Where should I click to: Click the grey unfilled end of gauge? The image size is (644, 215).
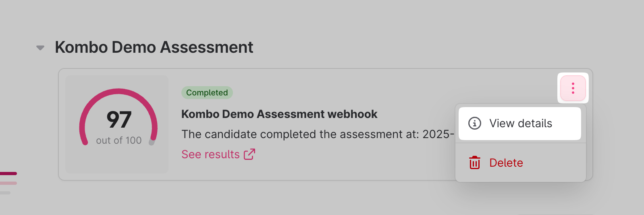pyautogui.click(x=152, y=142)
